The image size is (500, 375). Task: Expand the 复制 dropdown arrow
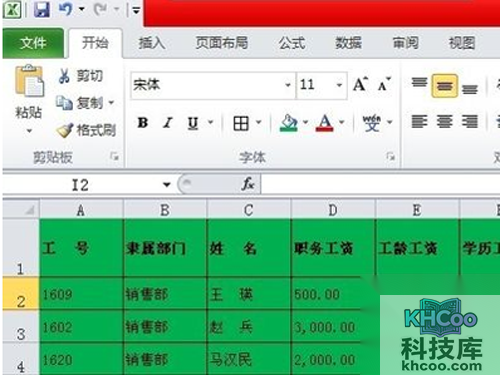pyautogui.click(x=111, y=103)
